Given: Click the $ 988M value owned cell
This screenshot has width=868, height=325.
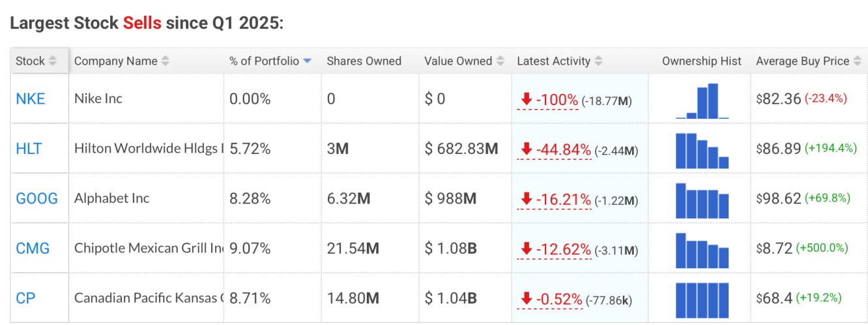Looking at the screenshot, I should coord(452,198).
